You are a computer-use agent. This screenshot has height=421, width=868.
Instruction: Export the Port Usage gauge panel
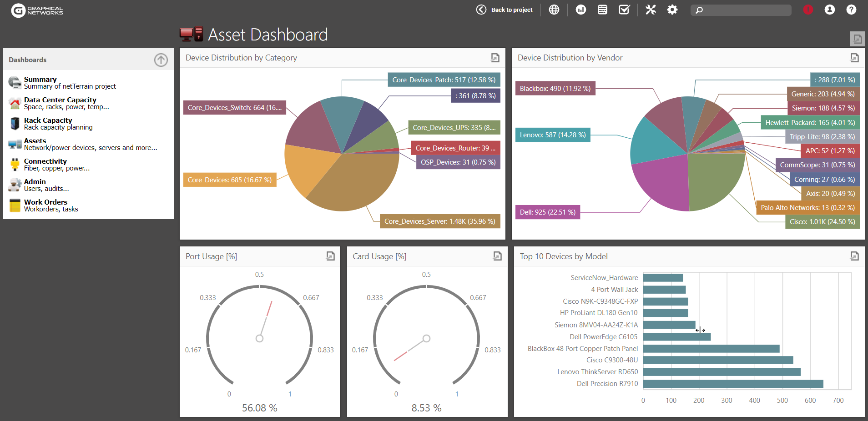tap(330, 256)
